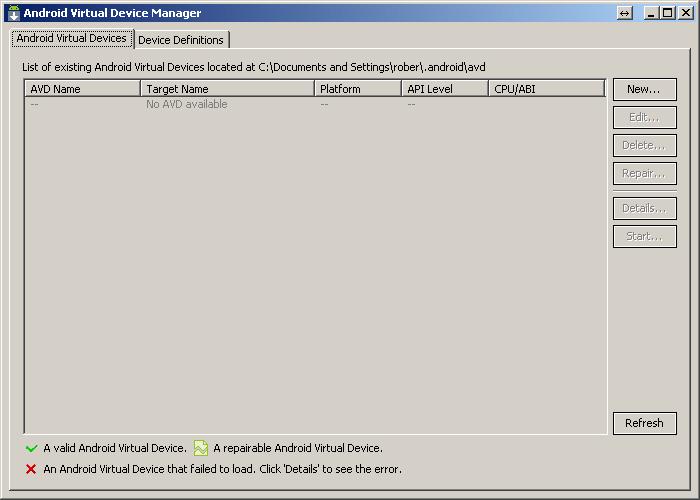This screenshot has width=700, height=500.
Task: Click the Details... button
Action: pos(644,208)
